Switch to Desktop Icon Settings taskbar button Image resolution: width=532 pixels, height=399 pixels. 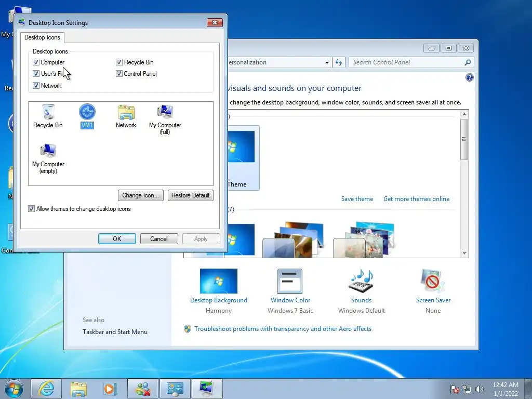coord(207,389)
